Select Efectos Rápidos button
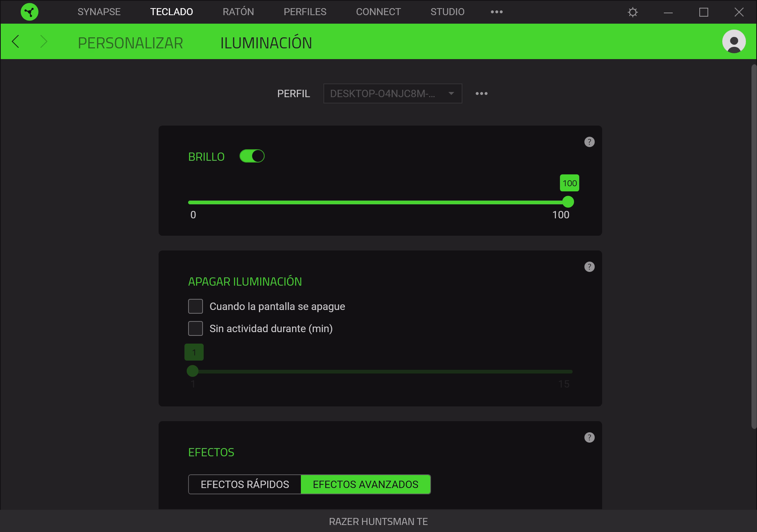The width and height of the screenshot is (757, 532). (x=245, y=484)
